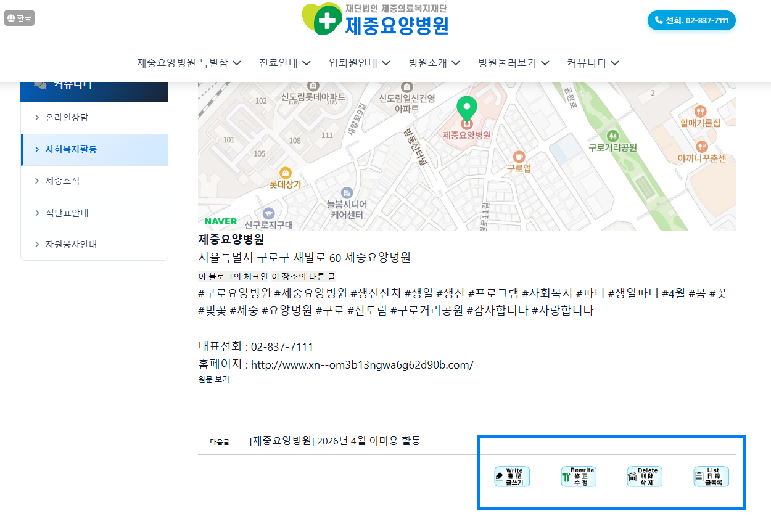This screenshot has width=771, height=532.
Task: Click the #구로요양병원 hashtag
Action: pos(234,293)
